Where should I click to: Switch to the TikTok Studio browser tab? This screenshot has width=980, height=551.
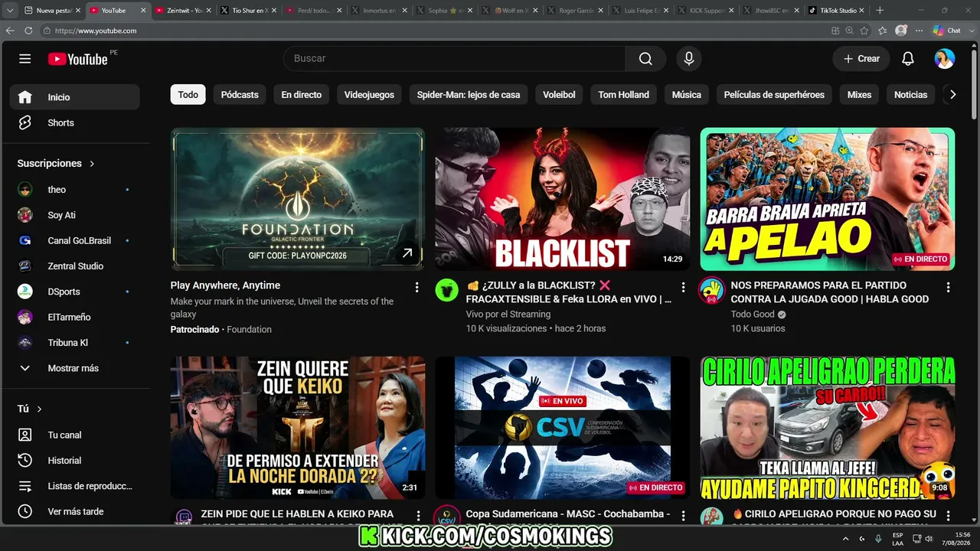point(838,11)
